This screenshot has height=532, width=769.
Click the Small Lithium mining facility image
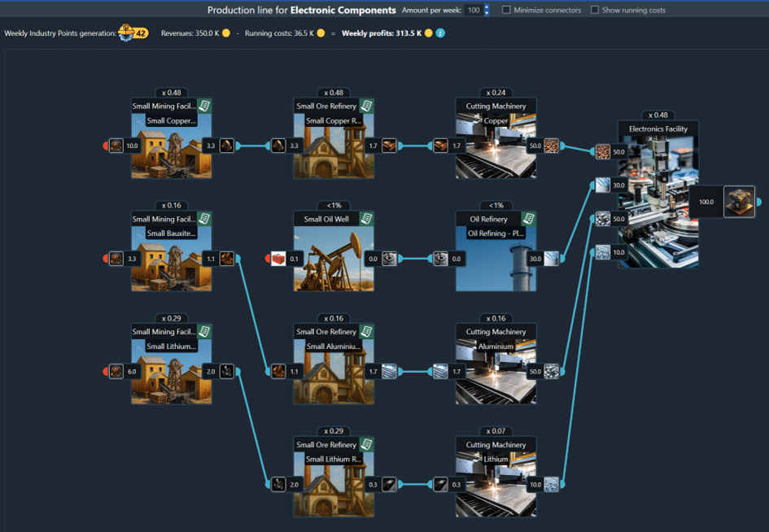coord(171,378)
